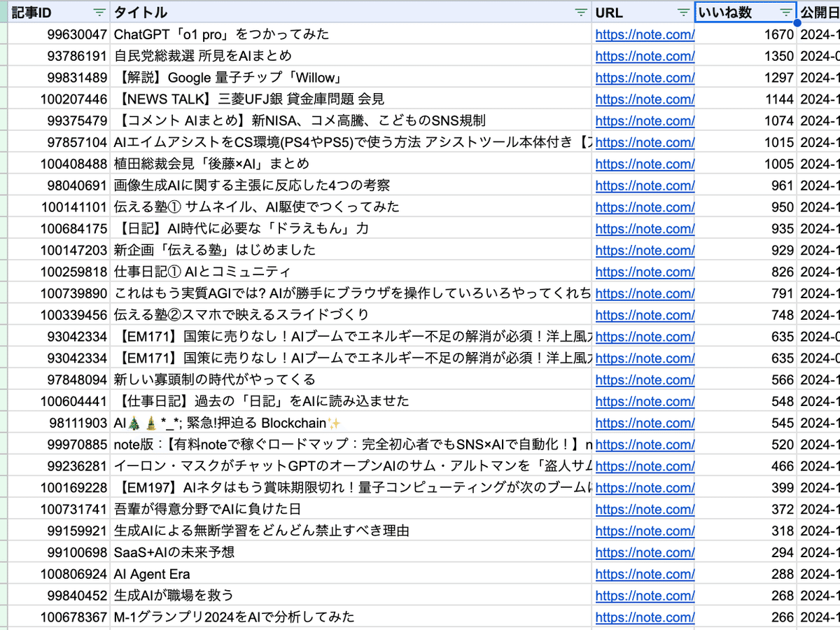This screenshot has width=840, height=630.
Task: Select article ID cell 100806924
Action: (59, 575)
